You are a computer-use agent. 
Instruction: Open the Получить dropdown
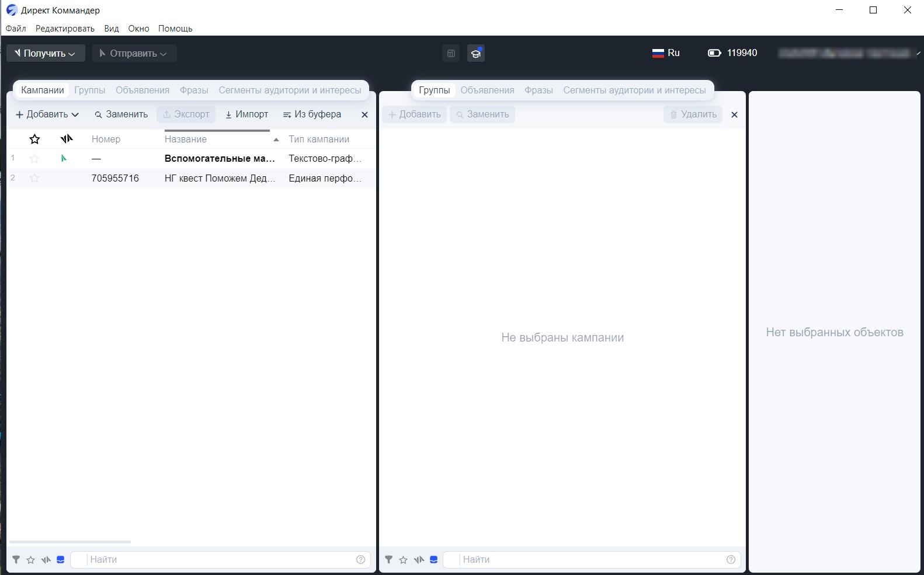(x=46, y=53)
